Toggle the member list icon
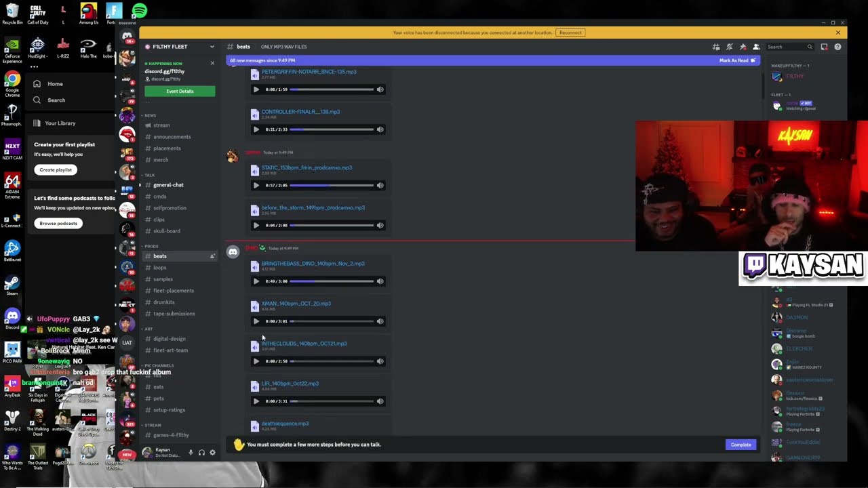Viewport: 868px width, 488px height. click(756, 47)
